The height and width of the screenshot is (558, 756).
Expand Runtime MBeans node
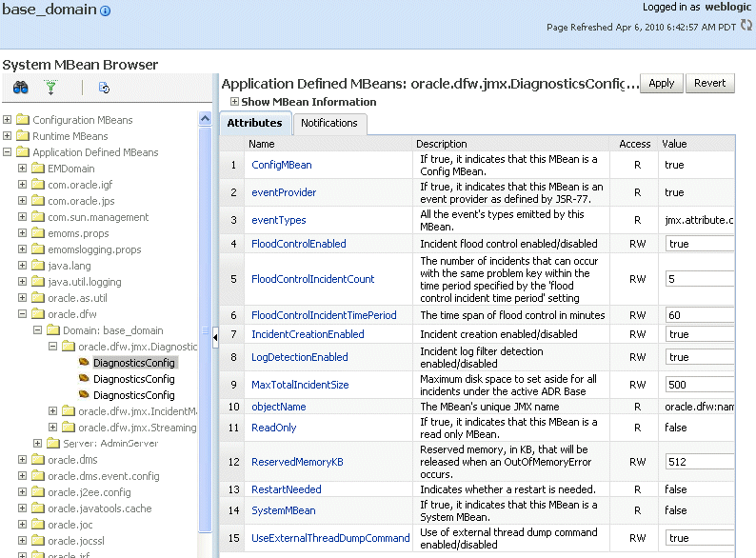7,135
